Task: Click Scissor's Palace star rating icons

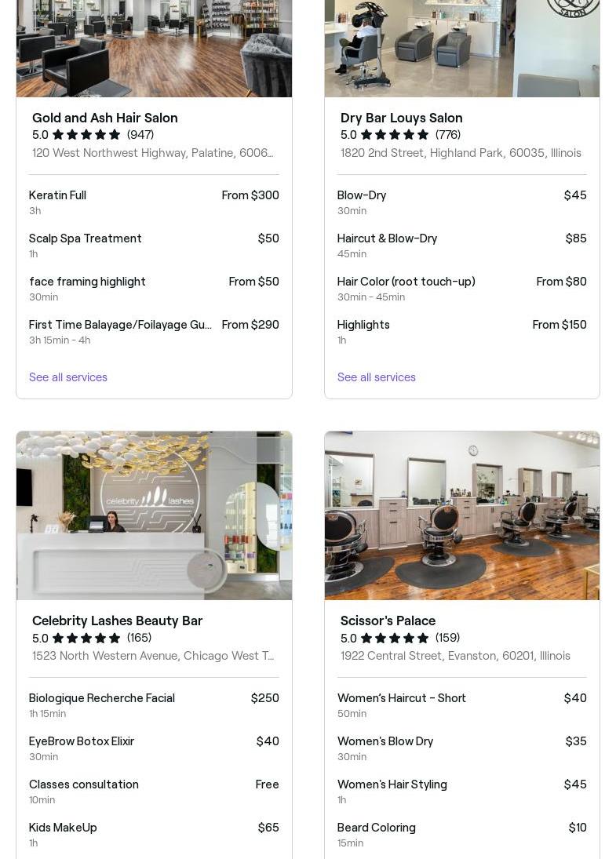Action: tap(395, 638)
